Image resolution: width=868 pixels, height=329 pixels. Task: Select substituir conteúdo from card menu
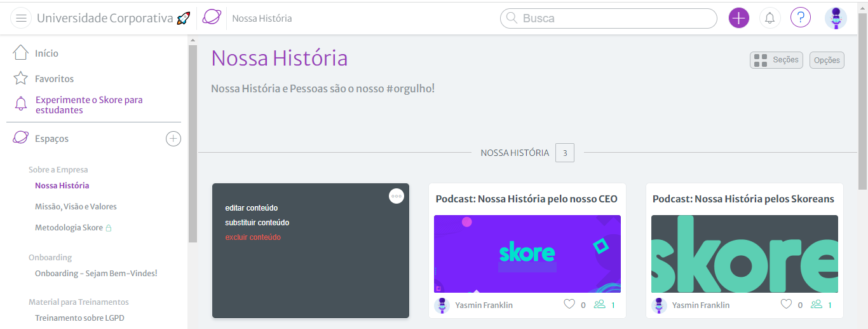point(257,223)
